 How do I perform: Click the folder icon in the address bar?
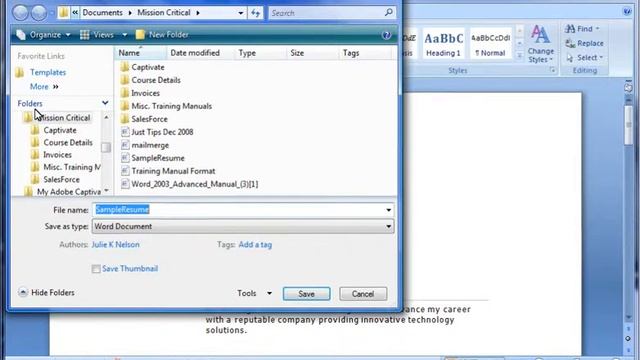click(x=64, y=13)
